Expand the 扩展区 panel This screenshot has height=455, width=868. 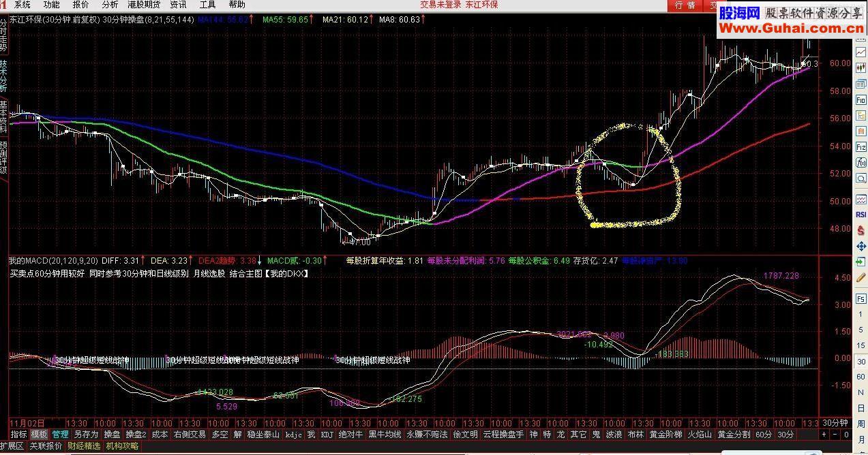(x=12, y=446)
